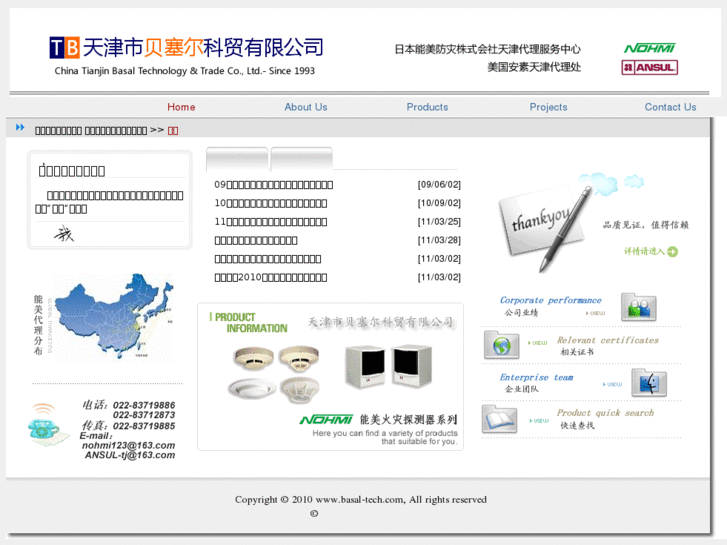
Task: Click the green NOHMI logo in header
Action: click(x=649, y=48)
